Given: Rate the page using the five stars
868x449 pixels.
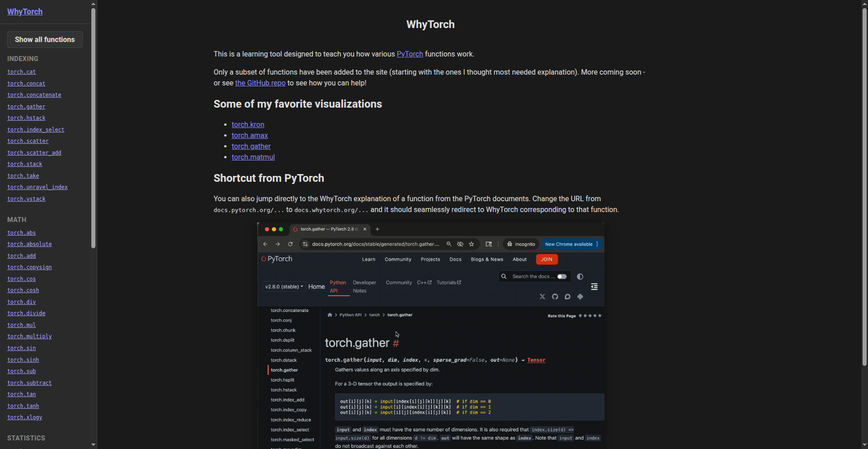Looking at the screenshot, I should click(x=590, y=316).
